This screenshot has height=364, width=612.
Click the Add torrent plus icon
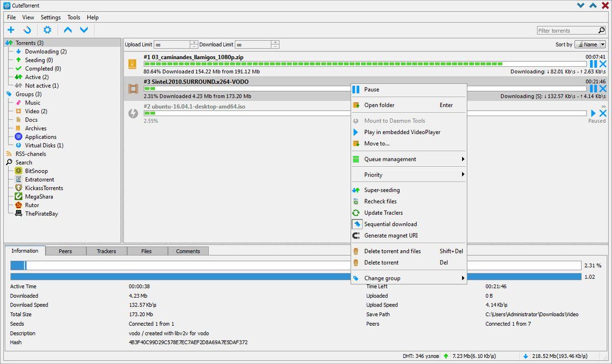point(11,30)
